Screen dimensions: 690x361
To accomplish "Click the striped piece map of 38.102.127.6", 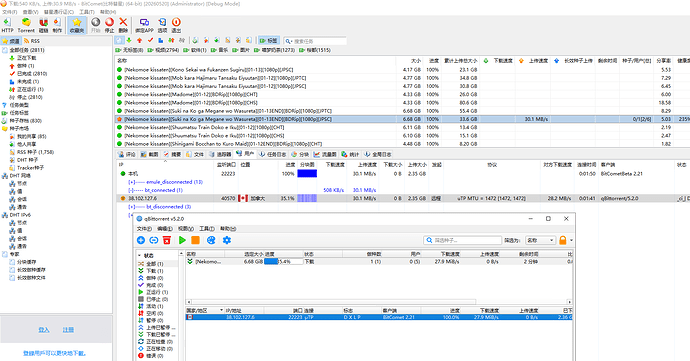I will pyautogui.click(x=307, y=198).
